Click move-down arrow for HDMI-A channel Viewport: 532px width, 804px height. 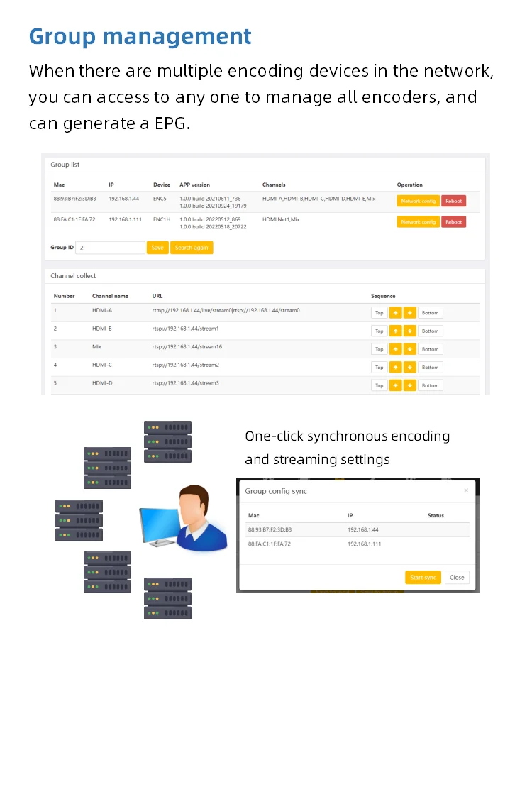409,312
